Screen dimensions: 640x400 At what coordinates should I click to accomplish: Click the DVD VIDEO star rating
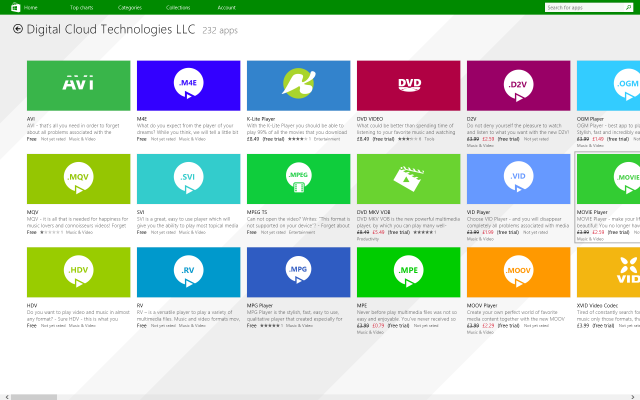408,139
